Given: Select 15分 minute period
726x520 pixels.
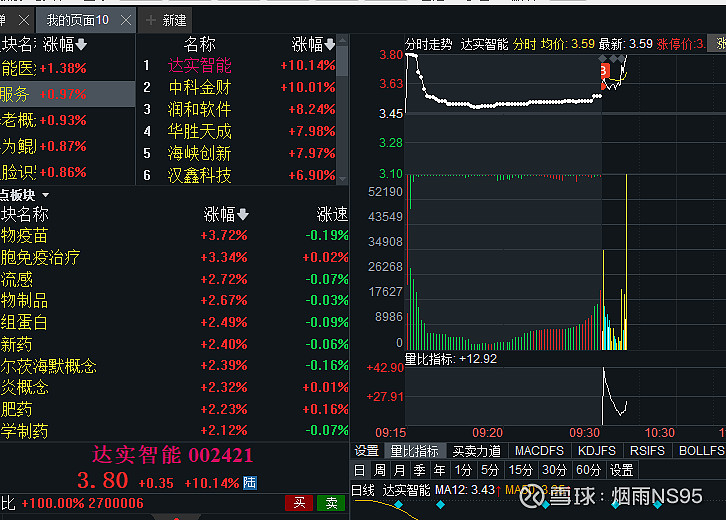Looking at the screenshot, I should click(x=521, y=470).
